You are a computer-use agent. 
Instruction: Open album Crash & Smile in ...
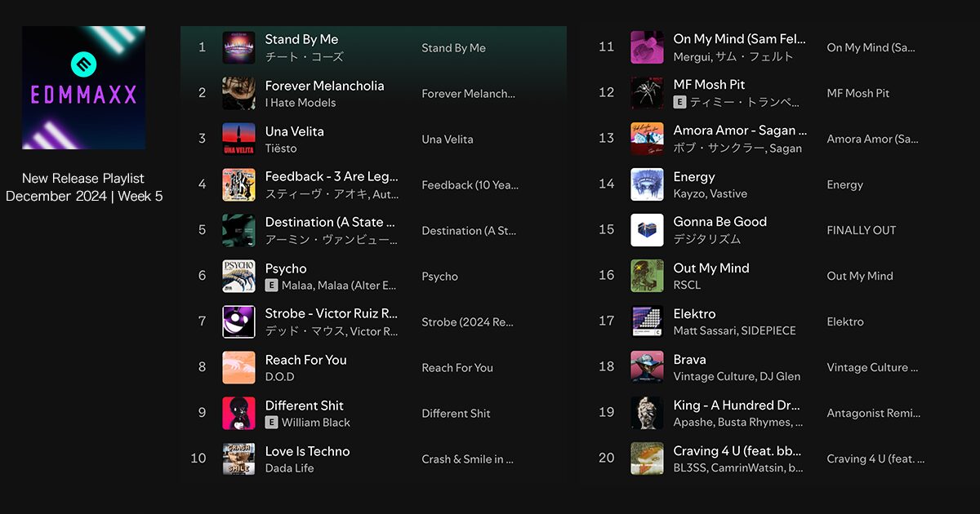[x=467, y=459]
